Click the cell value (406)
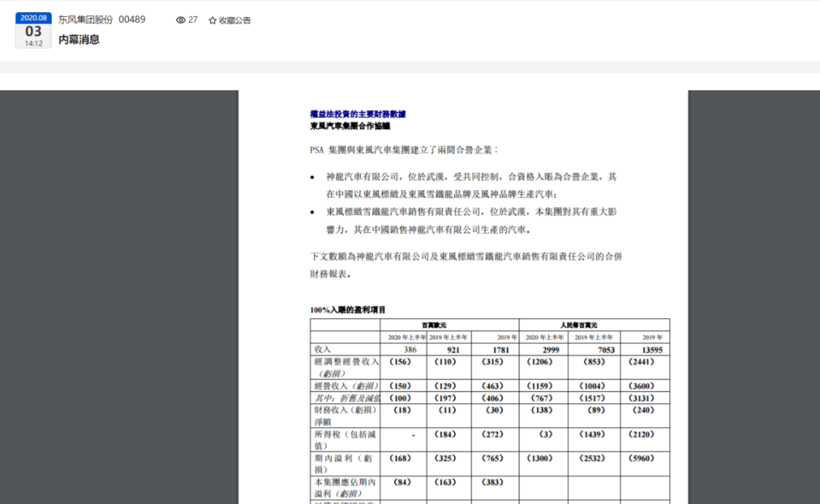Screen dimensions: 820x504 [x=493, y=398]
